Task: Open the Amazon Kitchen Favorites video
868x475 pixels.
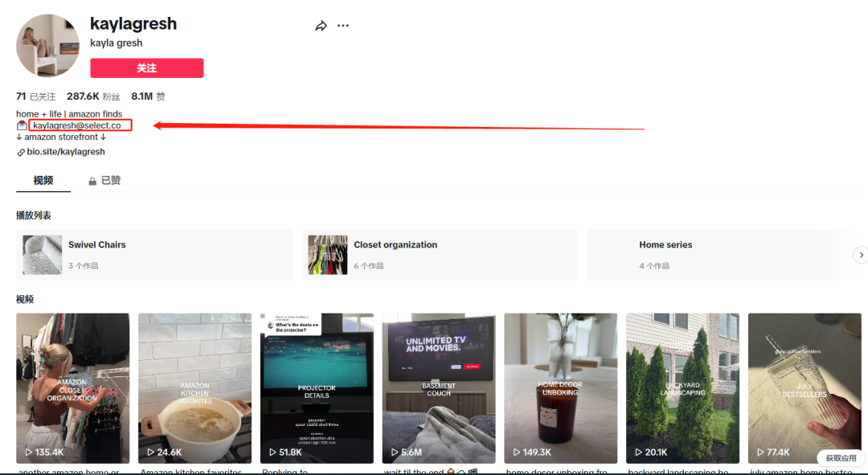Action: 194,387
